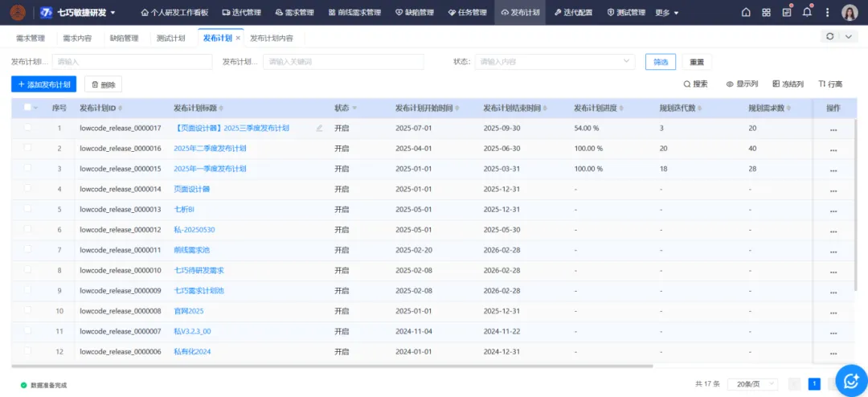The height and width of the screenshot is (397, 868).
Task: Click the 发布计划 keyword search input field
Action: point(343,62)
